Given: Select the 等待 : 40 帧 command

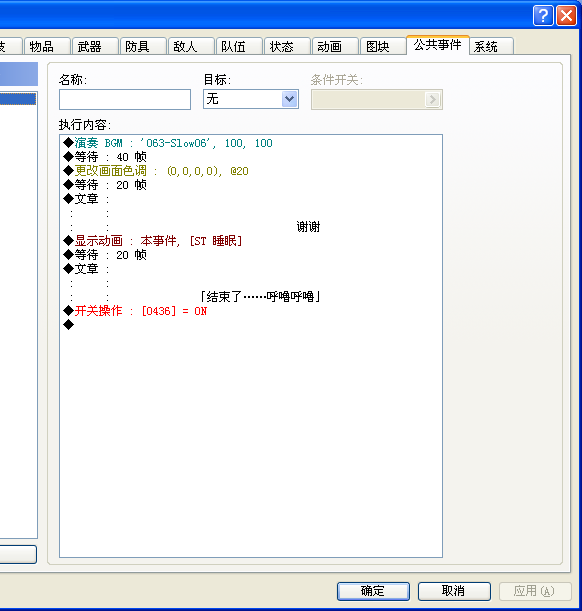Looking at the screenshot, I should click(x=251, y=157).
